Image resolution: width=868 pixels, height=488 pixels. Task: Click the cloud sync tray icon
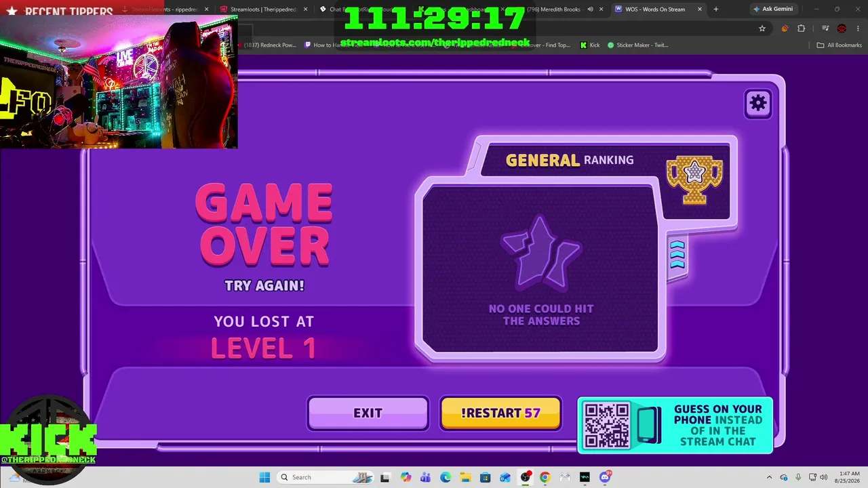[x=784, y=477]
